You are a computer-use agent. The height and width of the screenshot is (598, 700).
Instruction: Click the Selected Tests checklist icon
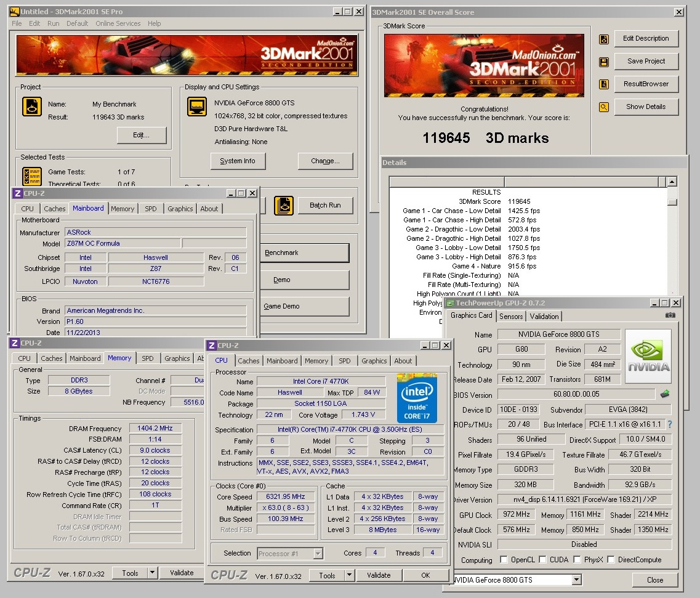(31, 176)
